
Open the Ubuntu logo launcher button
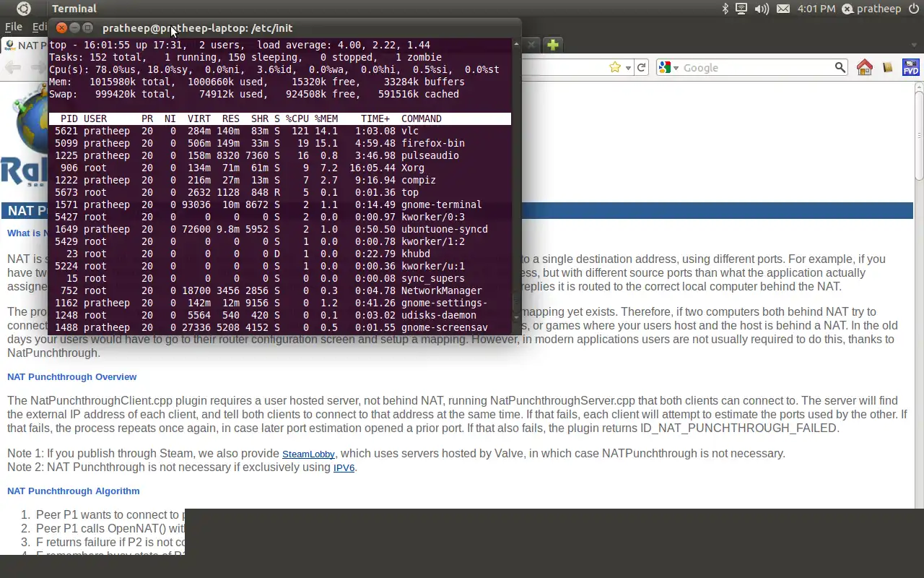click(x=23, y=9)
